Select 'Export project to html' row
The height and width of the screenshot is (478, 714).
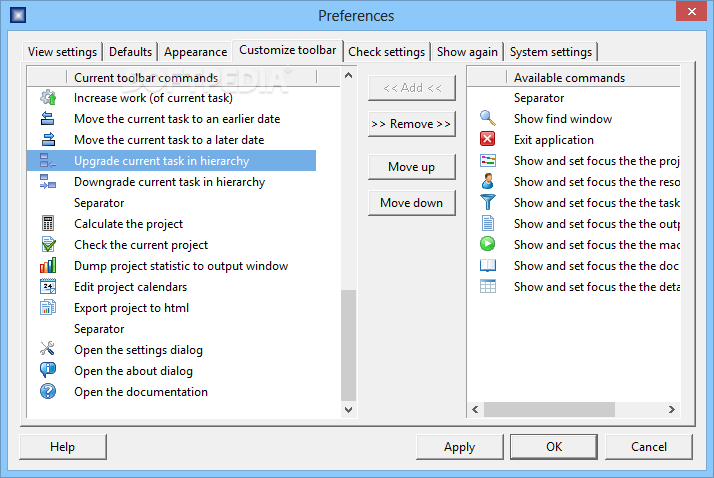point(171,308)
